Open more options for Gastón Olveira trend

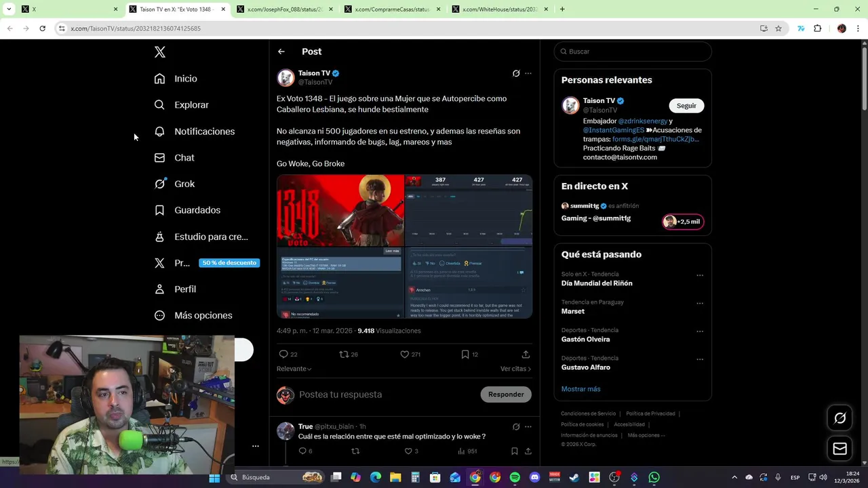tap(700, 331)
